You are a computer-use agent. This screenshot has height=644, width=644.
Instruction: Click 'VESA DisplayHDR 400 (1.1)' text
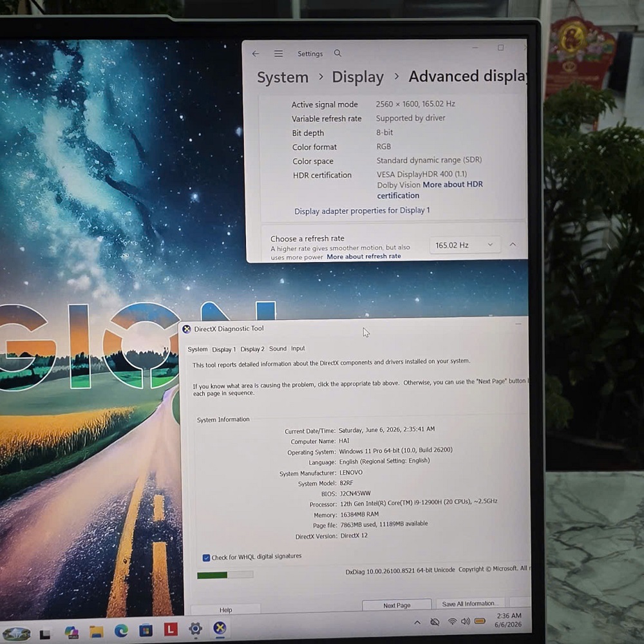[422, 174]
